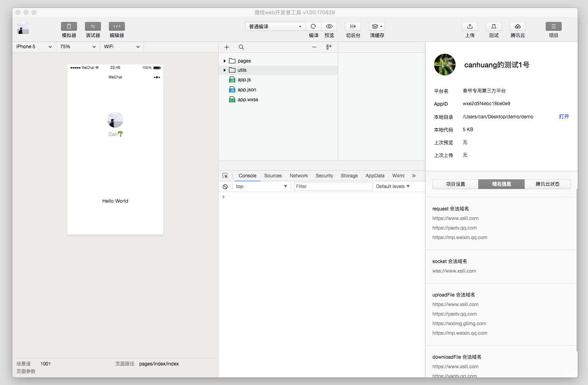Click the compile refresh icon
Image resolution: width=588 pixels, height=385 pixels.
tap(314, 26)
